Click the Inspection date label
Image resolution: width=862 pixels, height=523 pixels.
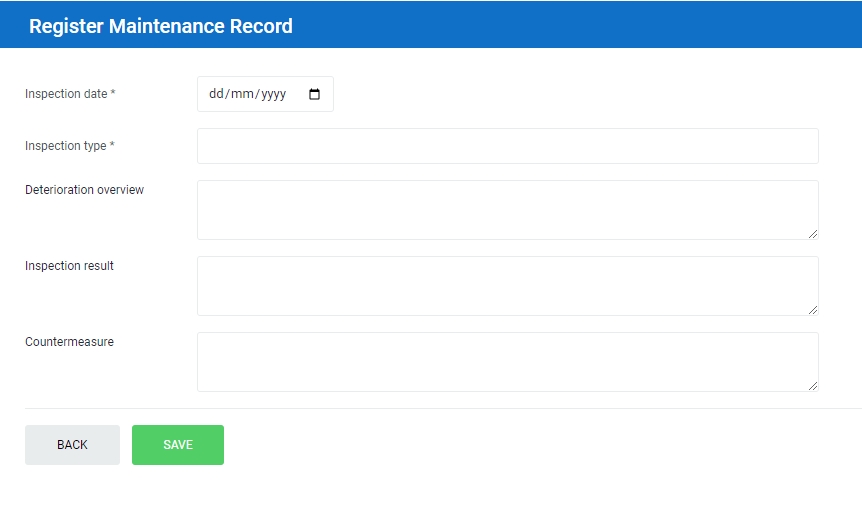(66, 94)
